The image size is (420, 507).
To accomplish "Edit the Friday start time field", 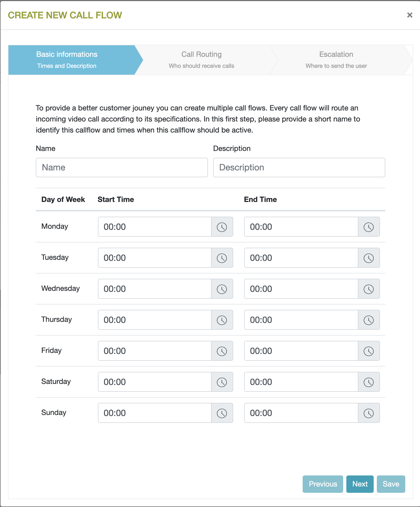I will (x=155, y=351).
